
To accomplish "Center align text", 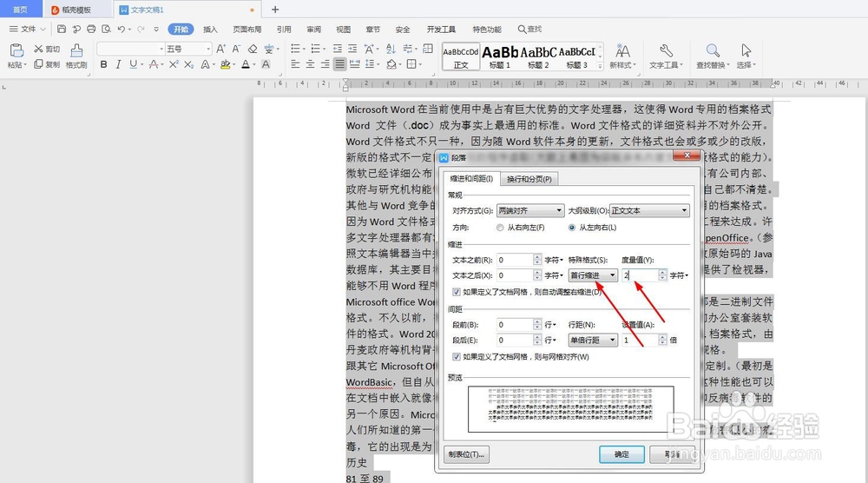I will (310, 64).
